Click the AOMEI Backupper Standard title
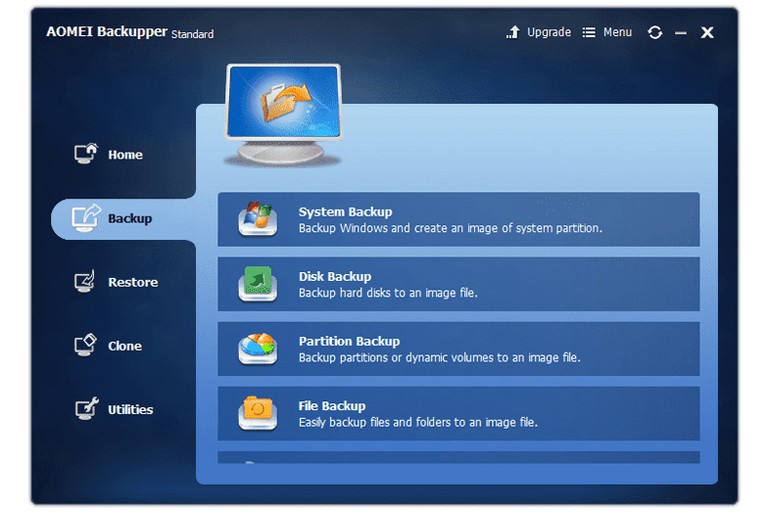This screenshot has width=770, height=513. [x=130, y=32]
